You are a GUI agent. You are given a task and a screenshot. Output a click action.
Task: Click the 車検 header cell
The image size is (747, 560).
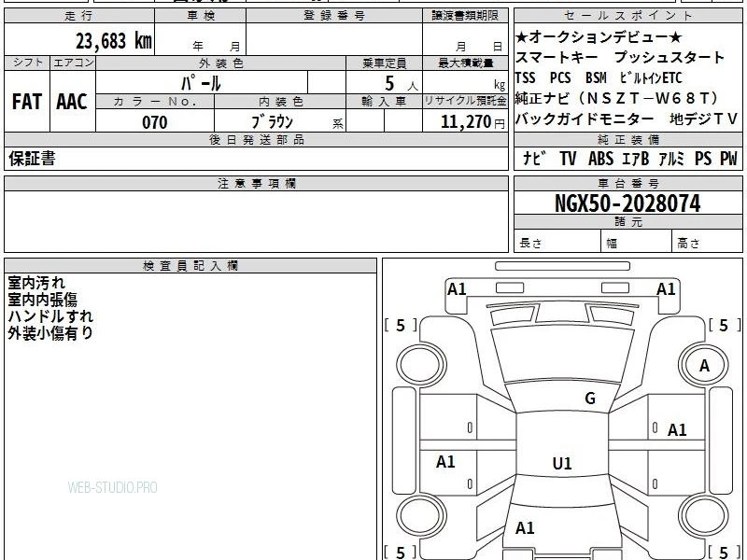201,16
